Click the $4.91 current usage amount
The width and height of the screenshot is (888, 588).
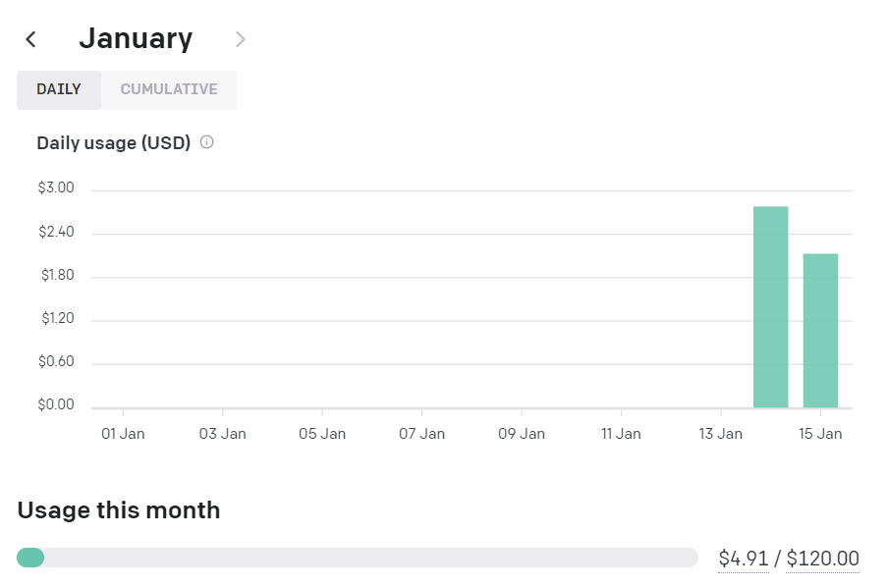743,558
